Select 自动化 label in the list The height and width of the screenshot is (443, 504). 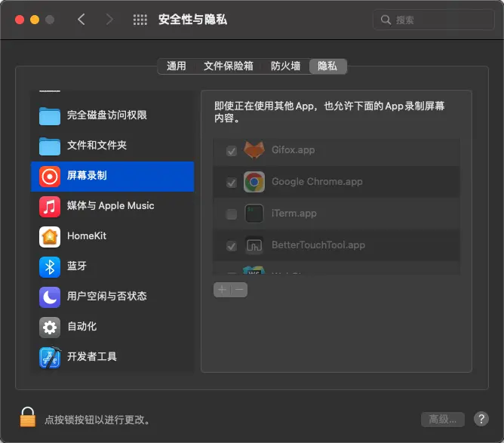tap(82, 326)
